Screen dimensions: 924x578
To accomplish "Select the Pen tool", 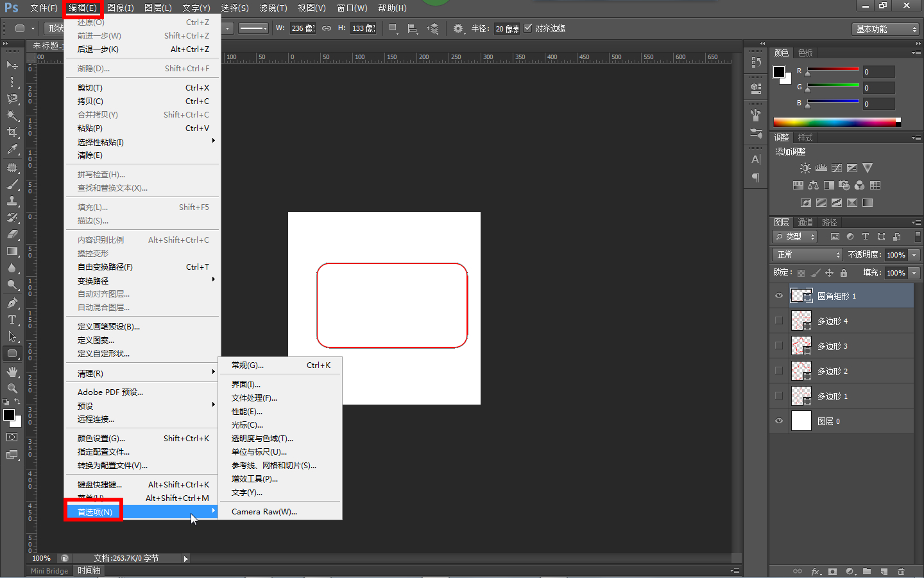I will pos(12,302).
